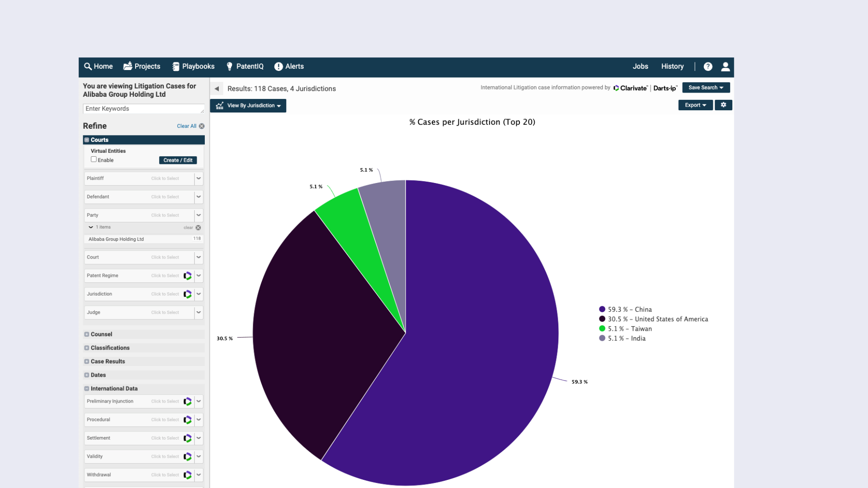Viewport: 868px width, 488px height.
Task: Click Clarivate icon in Withdrawal row
Action: click(x=188, y=475)
